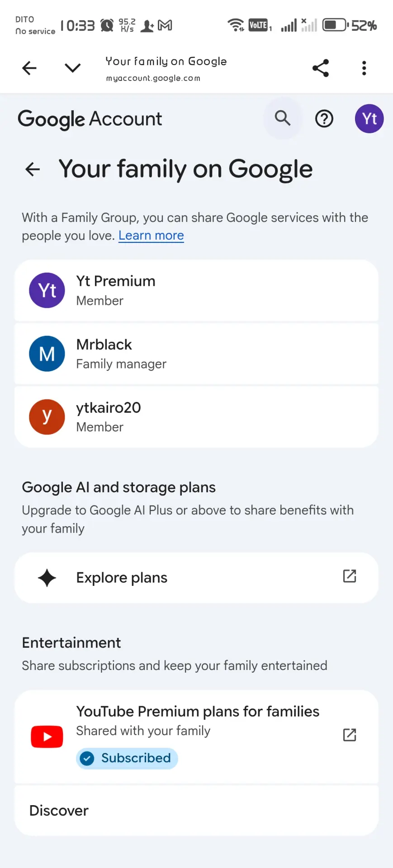The width and height of the screenshot is (393, 868).
Task: Open the help question mark icon
Action: coord(324,119)
